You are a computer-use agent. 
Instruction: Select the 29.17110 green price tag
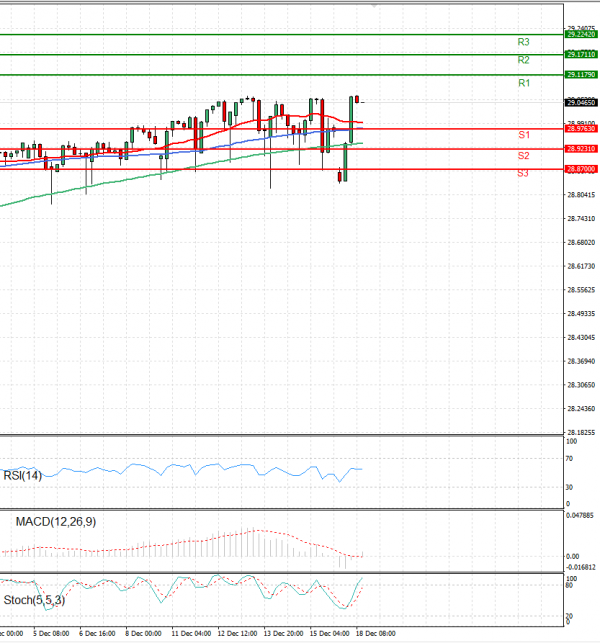581,54
